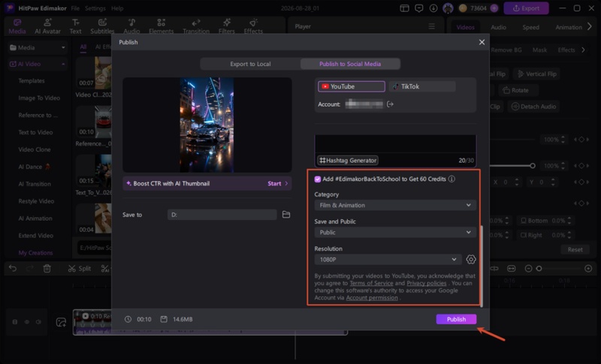601x364 pixels.
Task: Open the Settings menu
Action: pos(95,8)
